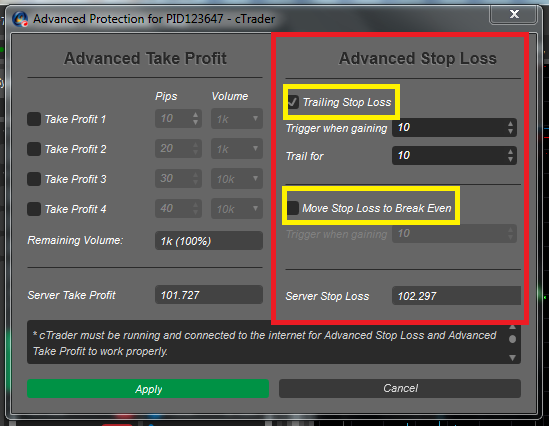Enable the Take Profit 1 checkbox

34,119
